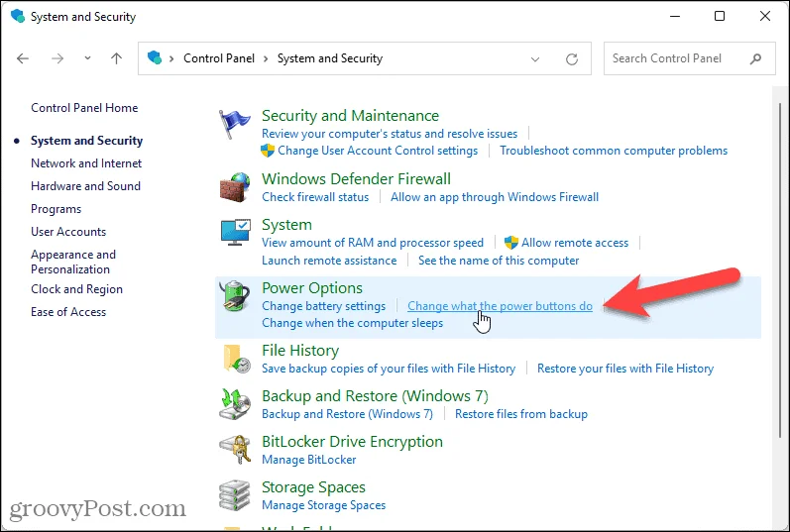
Task: Click Manage Storage Spaces
Action: click(x=323, y=505)
